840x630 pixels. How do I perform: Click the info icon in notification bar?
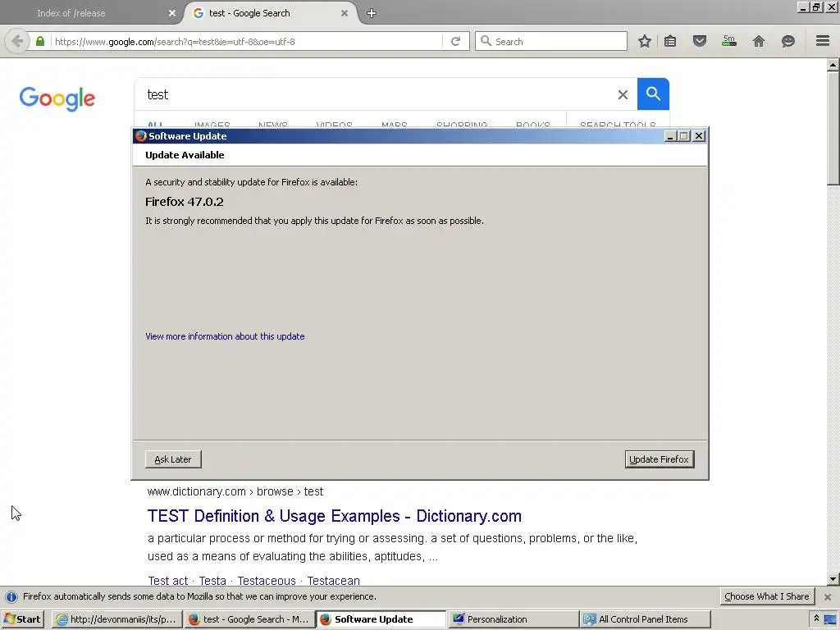(11, 597)
